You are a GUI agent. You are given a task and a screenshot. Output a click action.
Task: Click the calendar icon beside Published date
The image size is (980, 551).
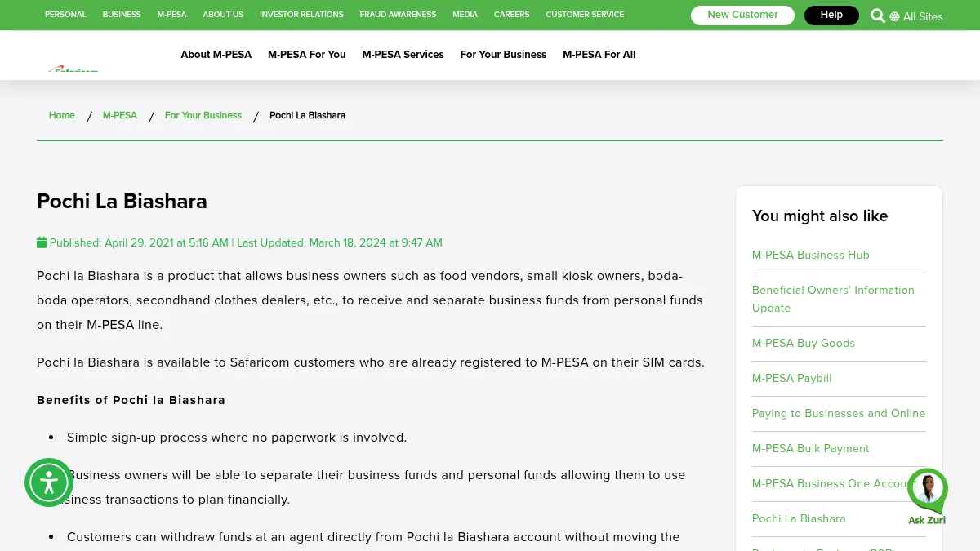tap(42, 242)
